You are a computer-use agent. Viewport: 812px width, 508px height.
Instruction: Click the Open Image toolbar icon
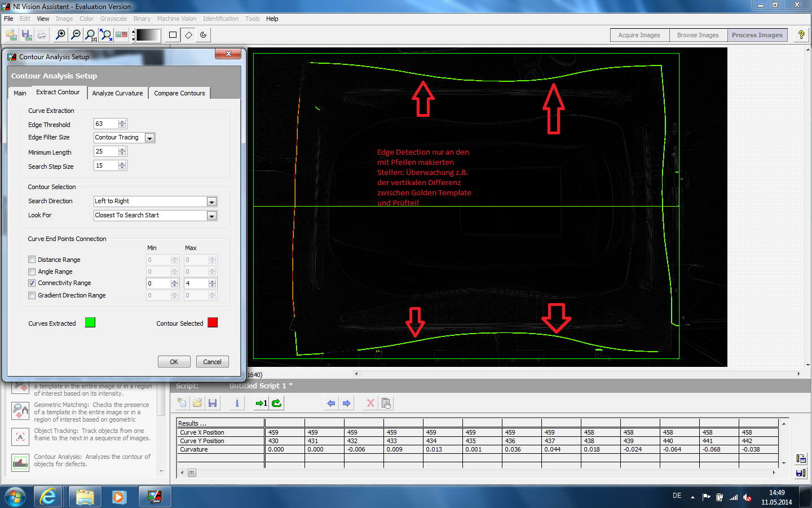(x=11, y=35)
